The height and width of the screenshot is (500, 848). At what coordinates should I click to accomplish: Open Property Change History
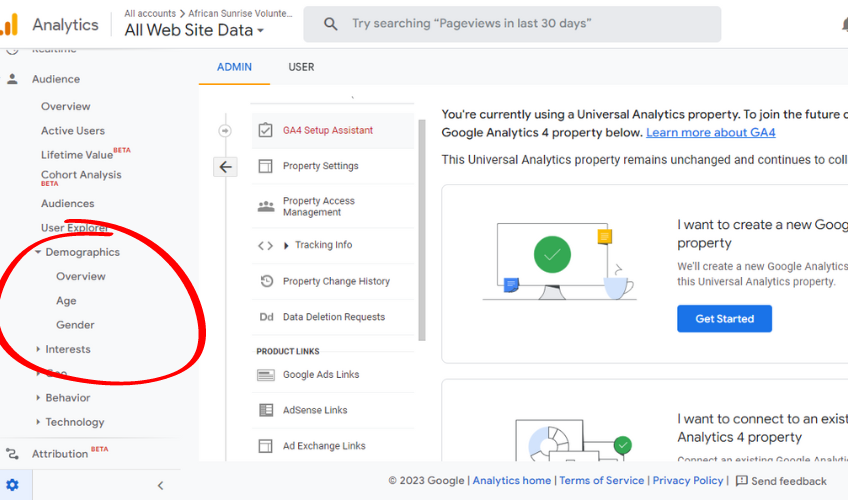tap(336, 281)
